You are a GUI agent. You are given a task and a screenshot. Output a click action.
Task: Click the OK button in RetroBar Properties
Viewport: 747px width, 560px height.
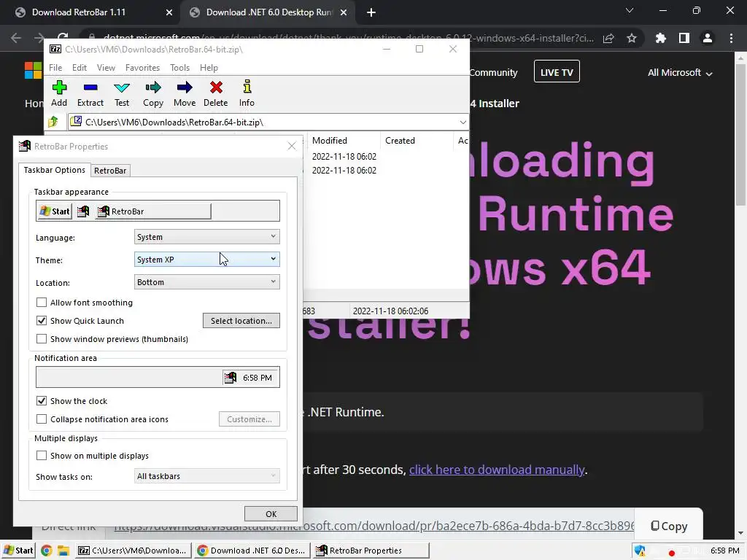tap(271, 514)
